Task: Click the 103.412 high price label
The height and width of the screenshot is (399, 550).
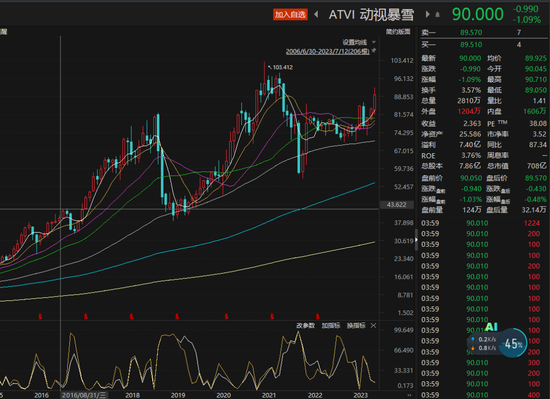Action: (282, 67)
